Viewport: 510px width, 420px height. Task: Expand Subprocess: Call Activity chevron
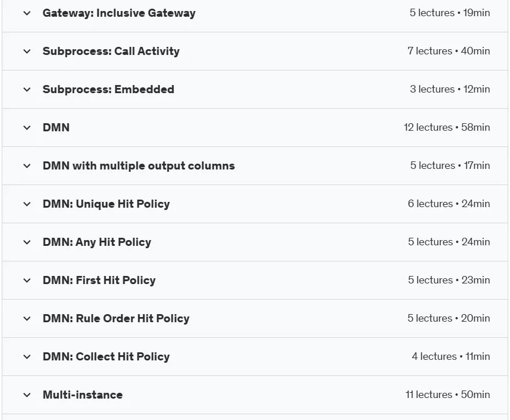[x=27, y=51]
